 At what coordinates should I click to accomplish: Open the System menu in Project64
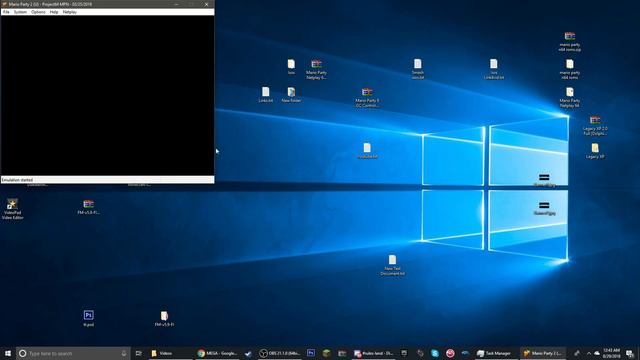(20, 12)
